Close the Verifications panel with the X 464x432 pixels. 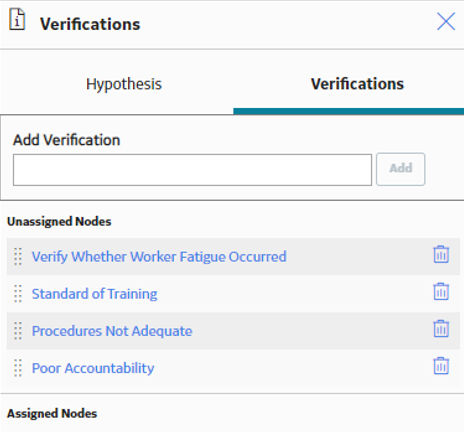pos(446,22)
